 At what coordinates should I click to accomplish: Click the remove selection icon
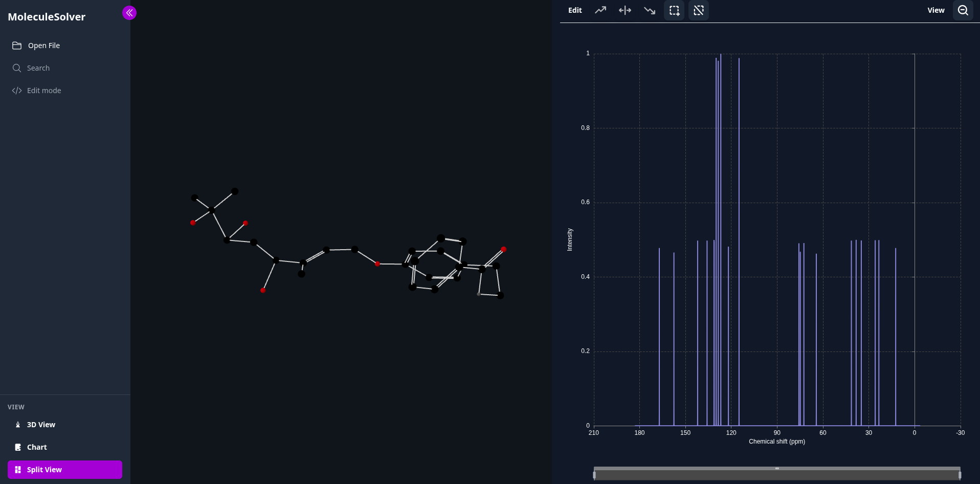click(699, 10)
